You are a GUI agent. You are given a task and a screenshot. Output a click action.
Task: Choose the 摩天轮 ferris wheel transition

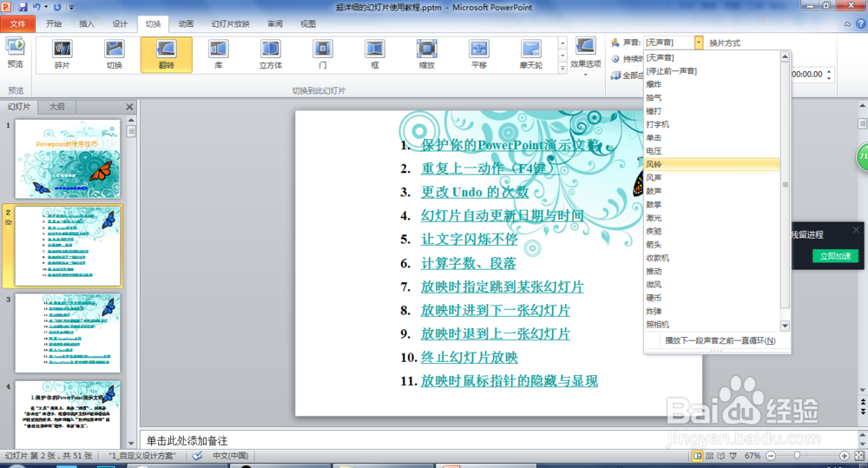[x=531, y=55]
